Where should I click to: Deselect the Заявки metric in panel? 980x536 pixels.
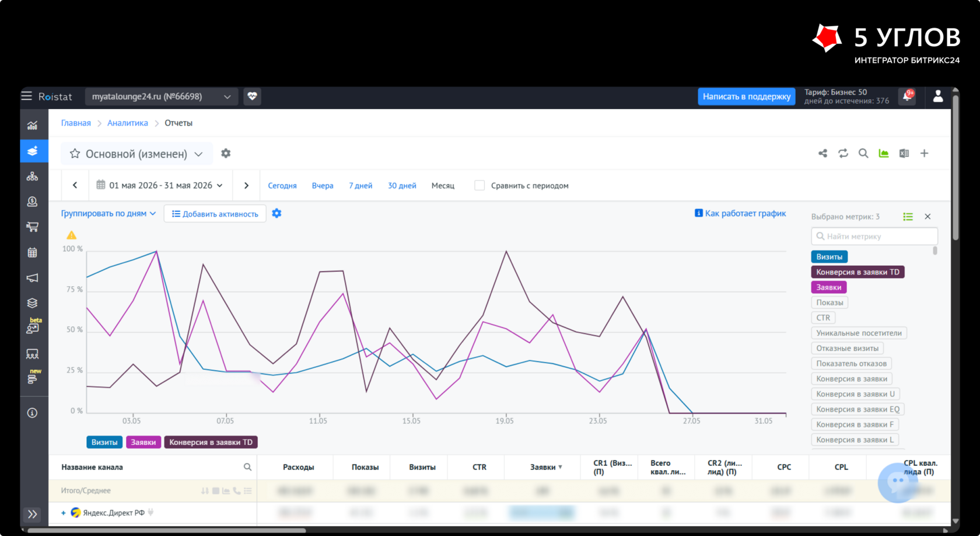828,287
